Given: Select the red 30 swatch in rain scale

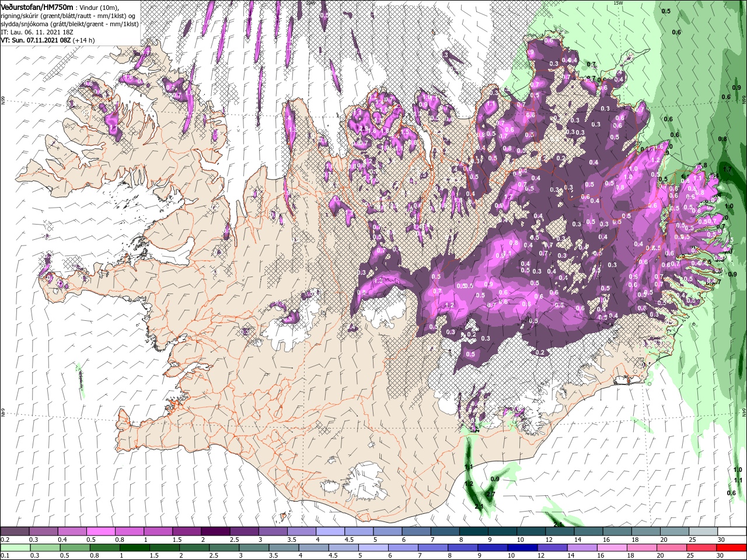Looking at the screenshot, I should point(731,548).
